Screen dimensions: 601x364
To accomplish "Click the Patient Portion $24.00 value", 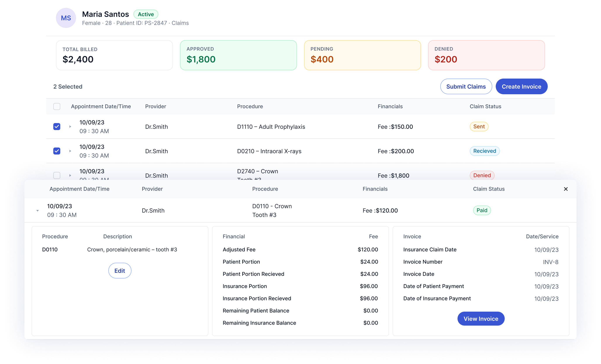I will (369, 262).
